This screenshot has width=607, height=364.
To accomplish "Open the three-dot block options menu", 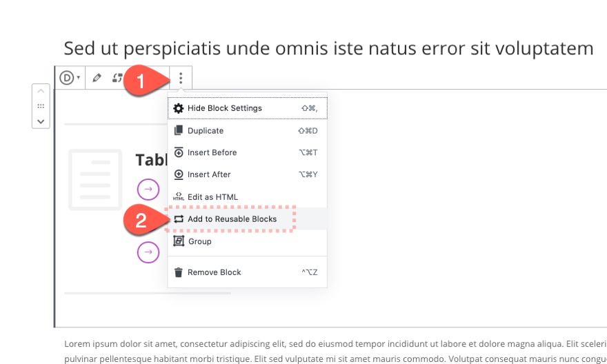I will click(x=181, y=78).
